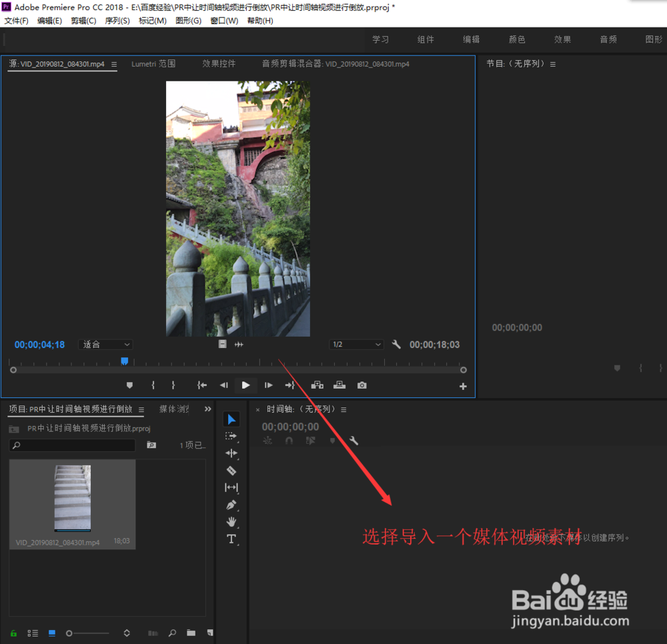Select the Type tool
This screenshot has width=667, height=644.
pos(231,539)
